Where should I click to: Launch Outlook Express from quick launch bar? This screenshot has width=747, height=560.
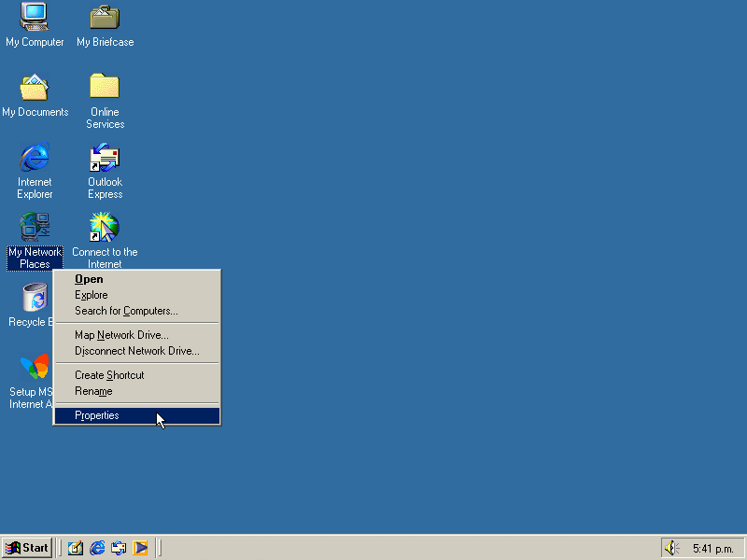pos(119,548)
